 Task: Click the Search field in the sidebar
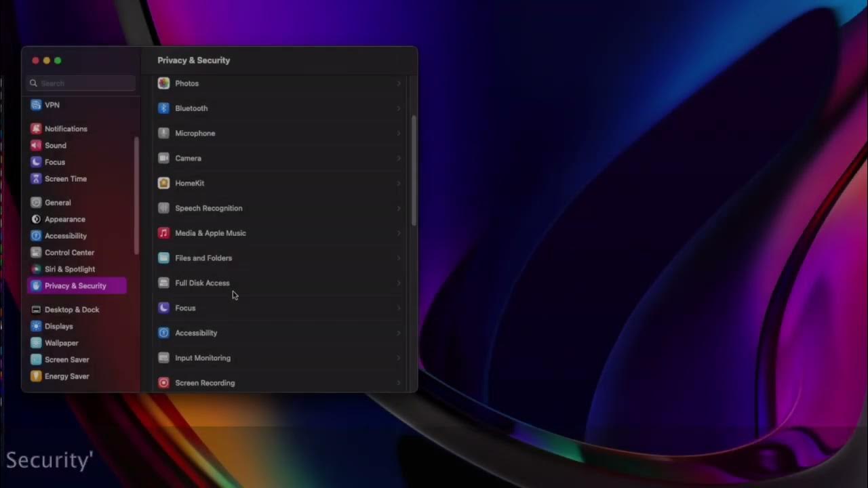(81, 83)
